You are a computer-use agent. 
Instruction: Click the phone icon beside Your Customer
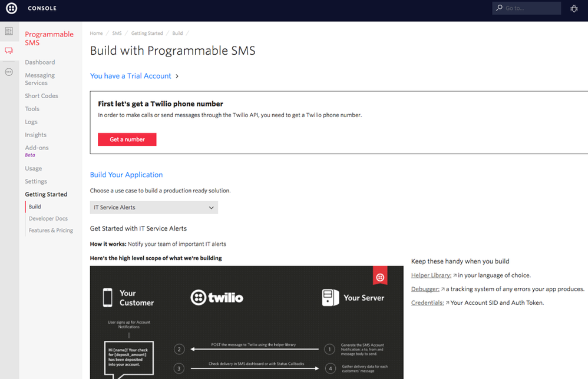108,298
